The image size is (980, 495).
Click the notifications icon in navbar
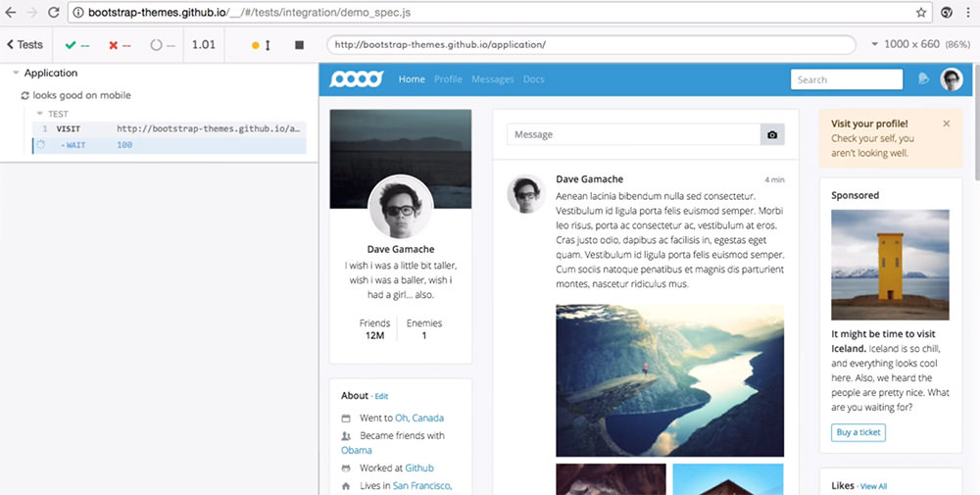[x=924, y=78]
